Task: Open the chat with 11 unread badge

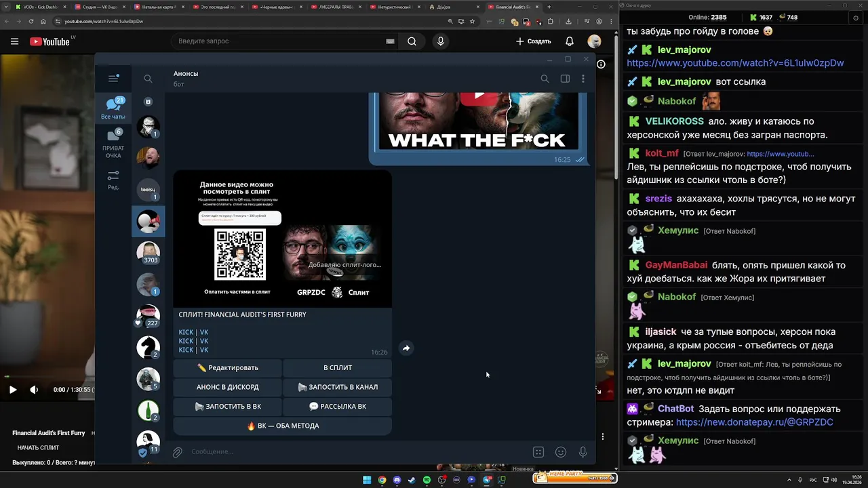Action: [148, 443]
